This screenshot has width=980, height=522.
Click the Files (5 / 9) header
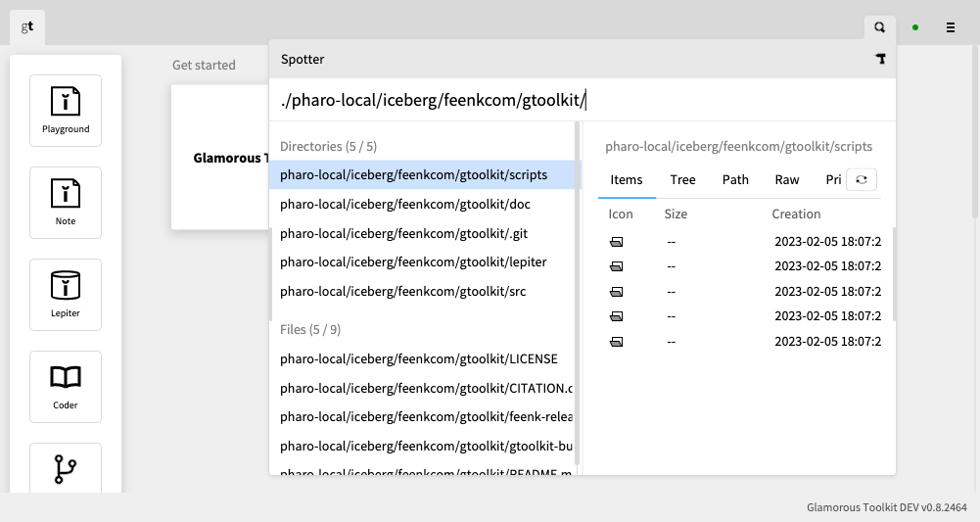click(x=310, y=329)
